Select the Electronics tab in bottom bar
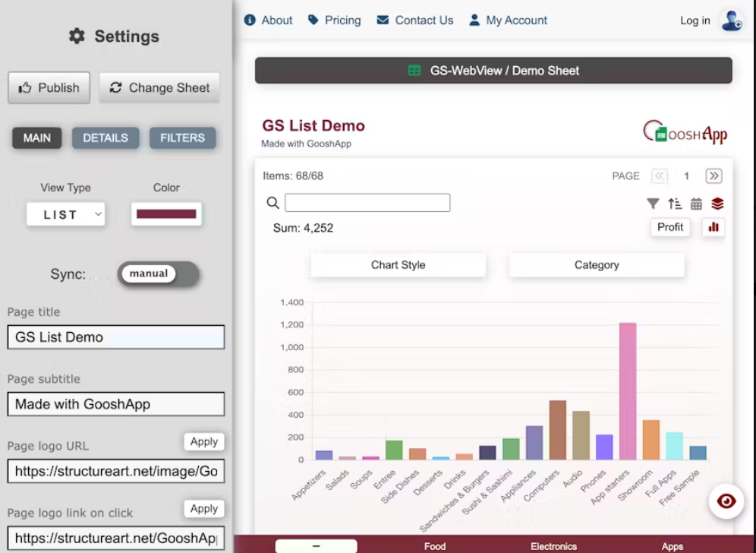Image resolution: width=756 pixels, height=553 pixels. (553, 546)
